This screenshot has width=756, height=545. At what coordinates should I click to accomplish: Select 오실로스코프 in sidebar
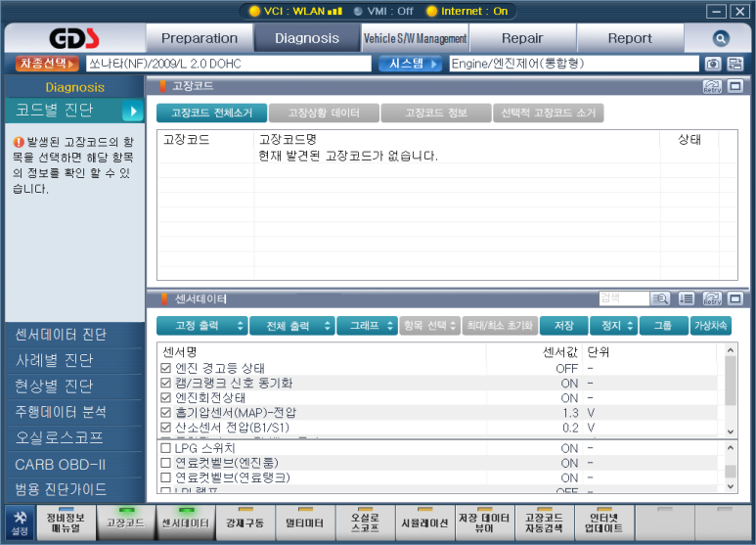pos(74,437)
